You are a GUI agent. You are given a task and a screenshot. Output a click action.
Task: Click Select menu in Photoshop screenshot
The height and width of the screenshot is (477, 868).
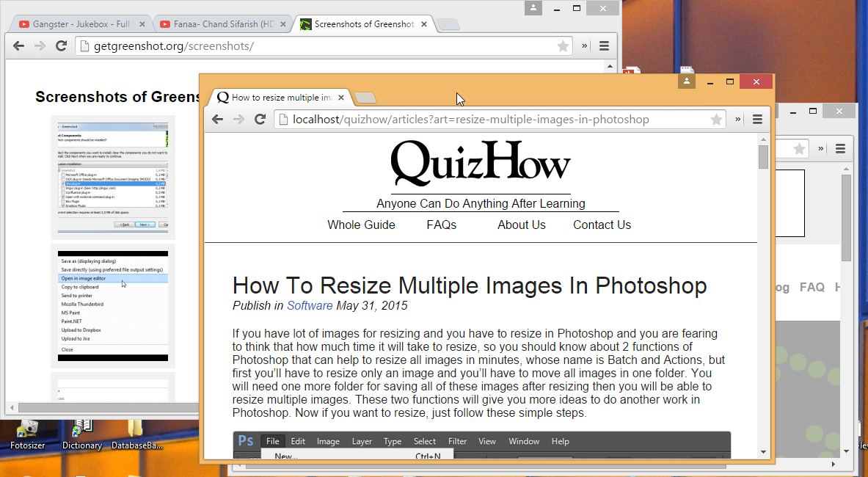coord(425,441)
